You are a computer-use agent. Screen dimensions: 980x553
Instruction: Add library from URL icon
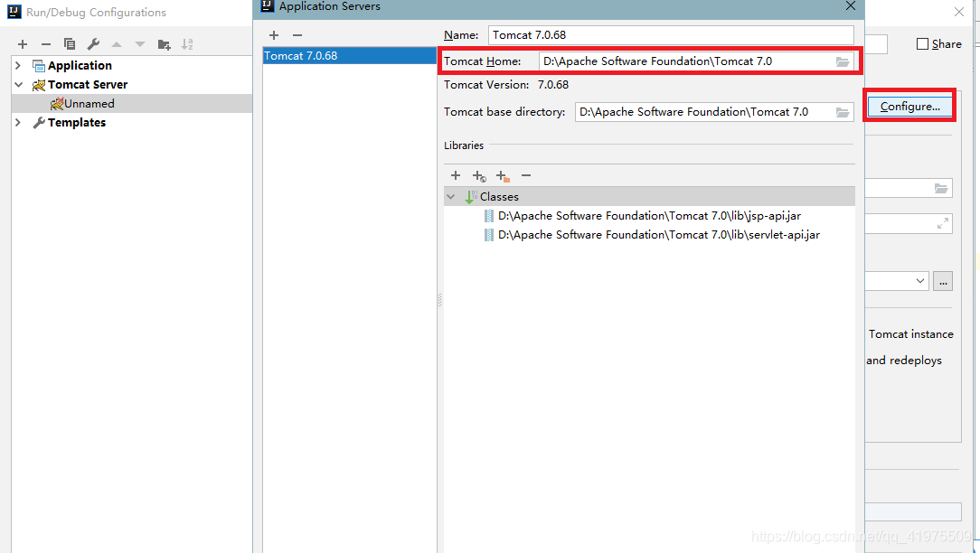pyautogui.click(x=479, y=176)
